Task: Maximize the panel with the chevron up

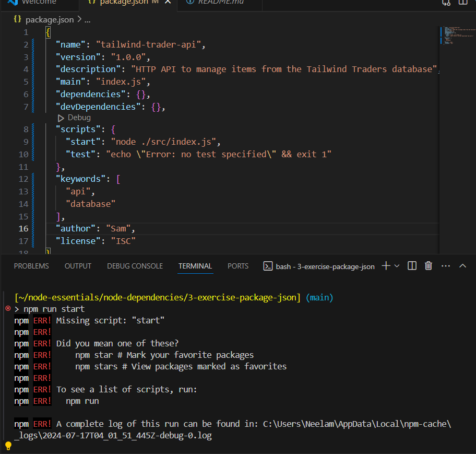Action: pos(462,266)
